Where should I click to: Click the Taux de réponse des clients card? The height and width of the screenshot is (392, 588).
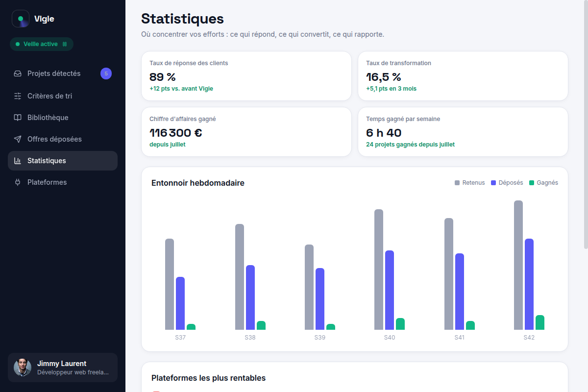[x=246, y=76]
